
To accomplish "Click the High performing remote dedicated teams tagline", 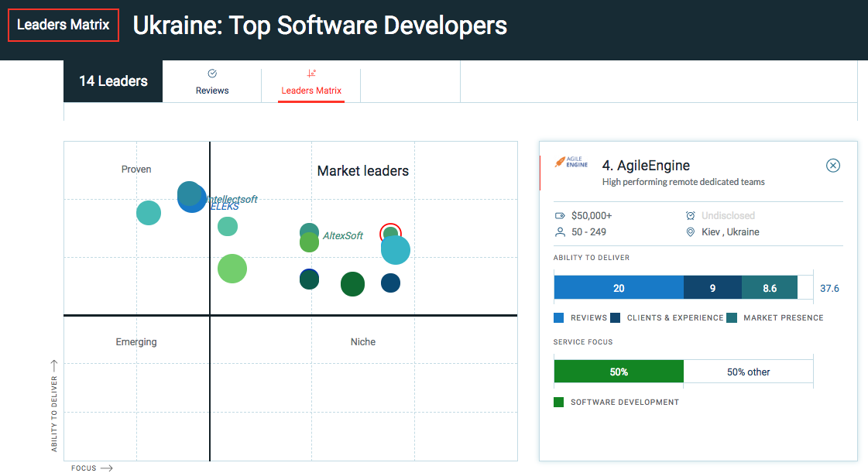I will pyautogui.click(x=683, y=182).
